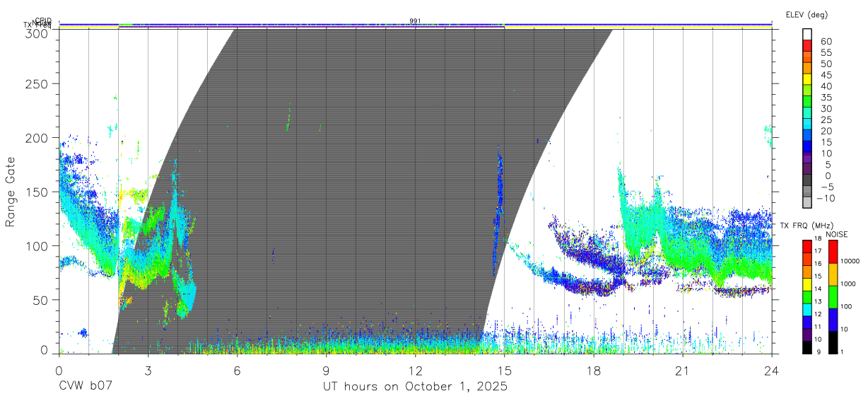Screen dimensions: 868x401
Task: Pick the orange segment of the NOISE bar
Action: click(833, 274)
